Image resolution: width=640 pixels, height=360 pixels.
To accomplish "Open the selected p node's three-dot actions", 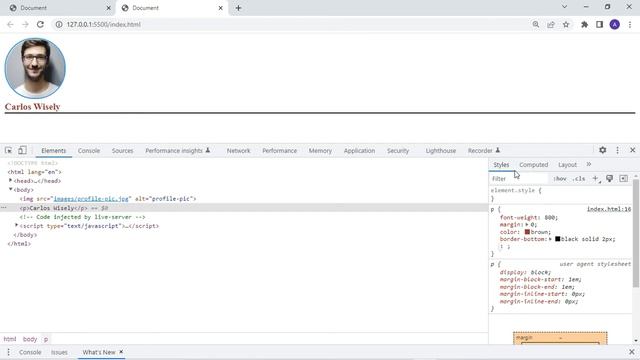I will (4, 208).
